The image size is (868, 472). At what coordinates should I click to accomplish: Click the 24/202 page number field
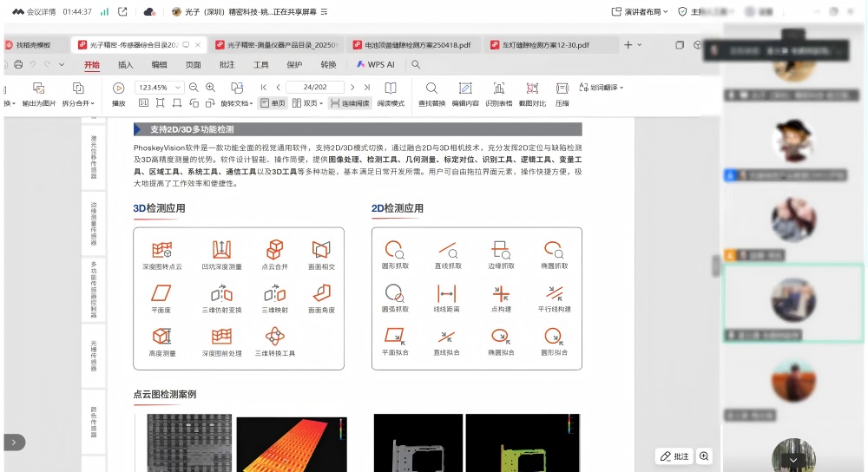pos(315,87)
